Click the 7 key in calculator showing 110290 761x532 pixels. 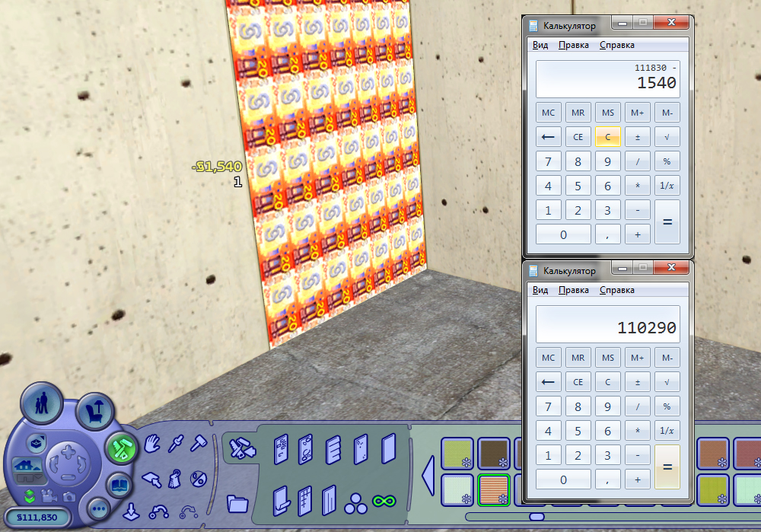point(549,406)
